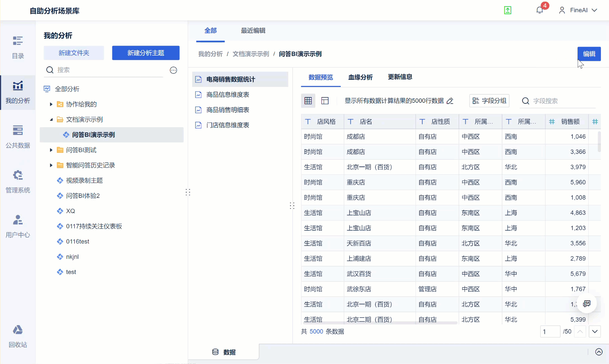The height and width of the screenshot is (364, 609).
Task: Click the 新建分析主题 button
Action: [x=145, y=53]
